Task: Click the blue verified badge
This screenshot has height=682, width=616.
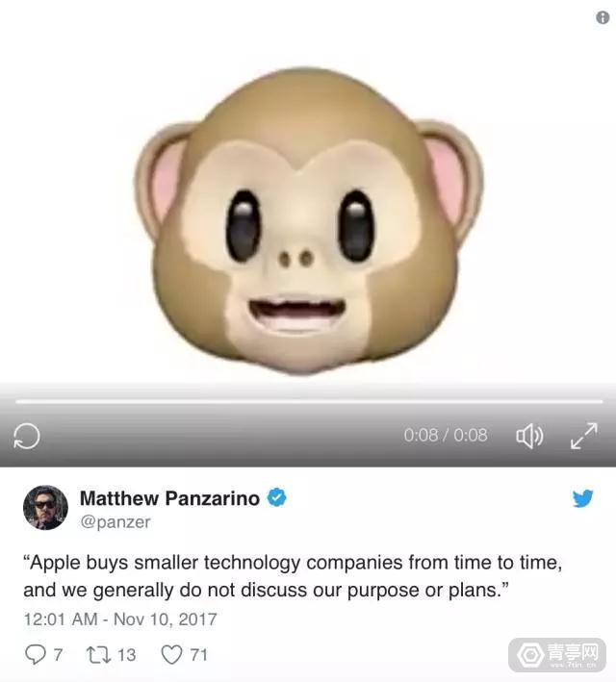Action: pos(277,497)
